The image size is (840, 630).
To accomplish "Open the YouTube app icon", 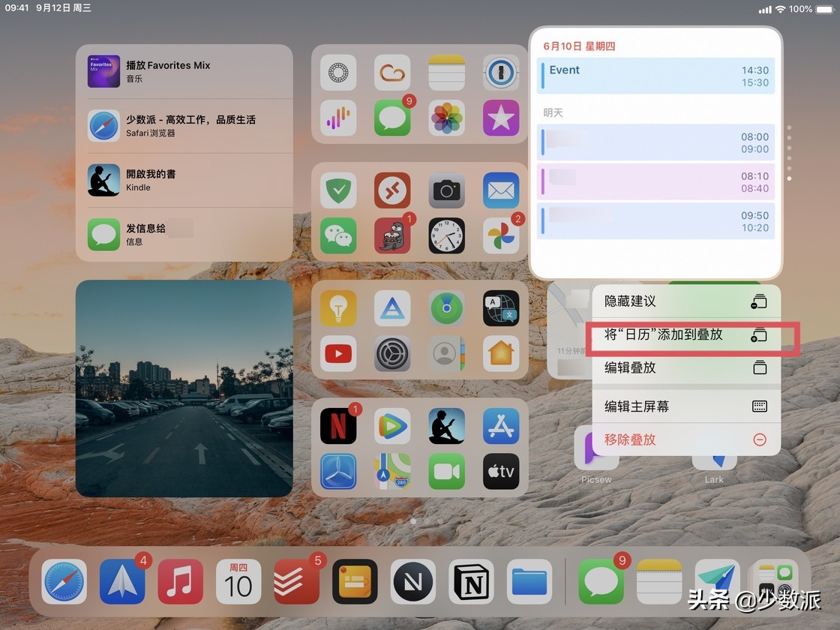I will pos(338,353).
